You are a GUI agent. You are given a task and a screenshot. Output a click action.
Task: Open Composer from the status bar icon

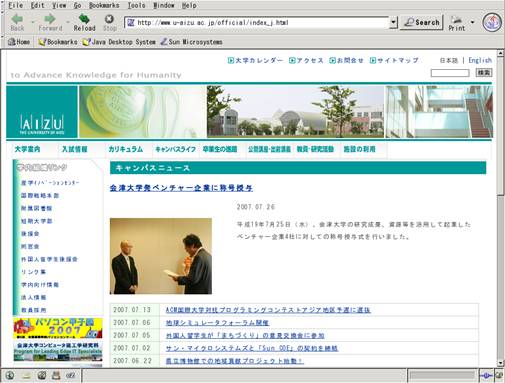(41, 376)
